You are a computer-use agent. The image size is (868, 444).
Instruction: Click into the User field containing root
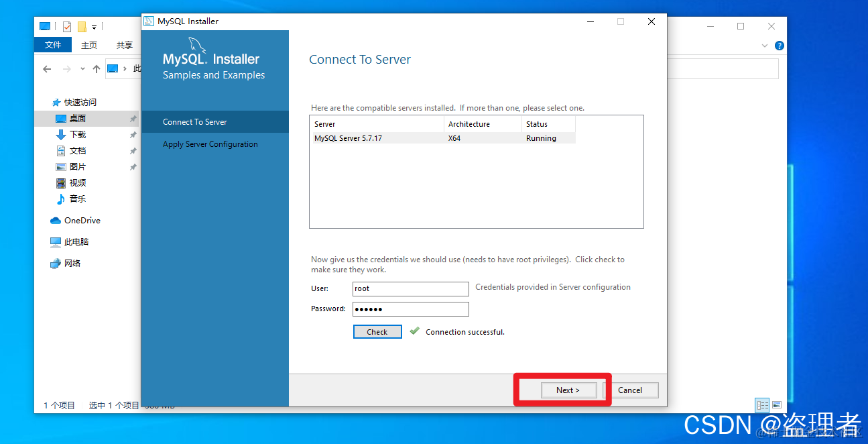coord(411,288)
